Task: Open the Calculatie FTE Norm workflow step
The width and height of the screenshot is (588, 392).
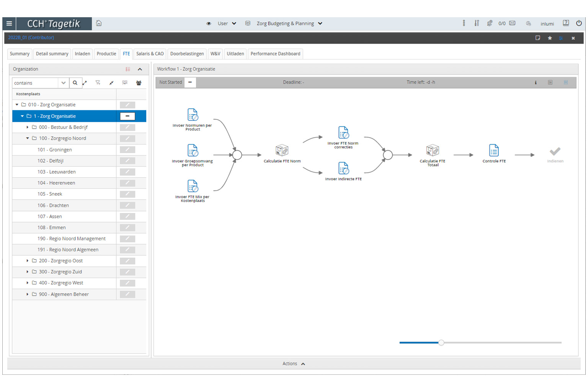Action: coord(282,150)
